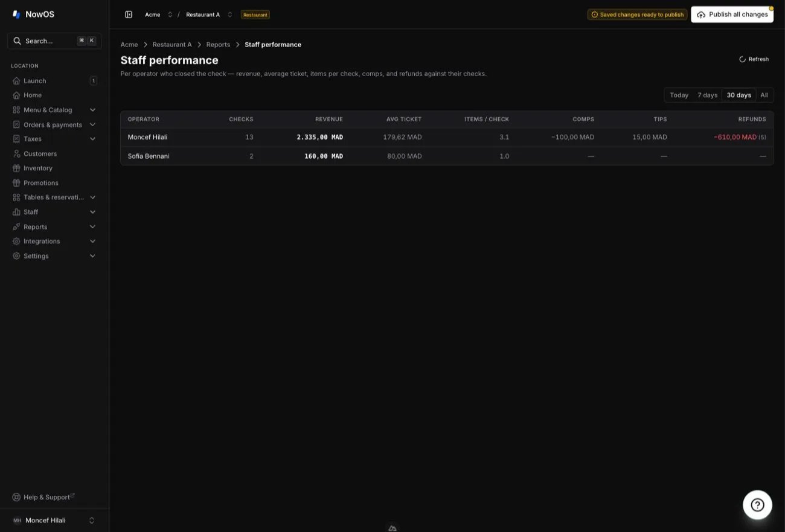Image resolution: width=785 pixels, height=532 pixels.
Task: Open Inventory in the sidebar
Action: pyautogui.click(x=54, y=168)
